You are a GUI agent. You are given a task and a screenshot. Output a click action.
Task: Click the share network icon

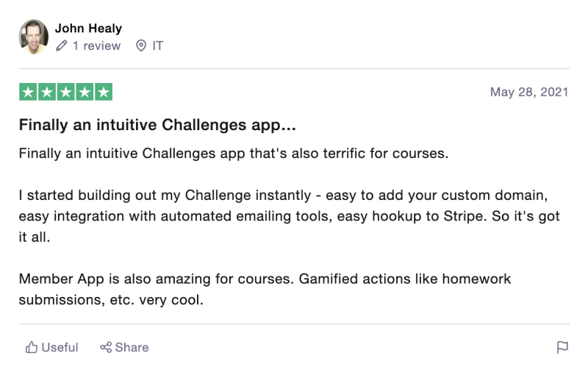coord(106,347)
